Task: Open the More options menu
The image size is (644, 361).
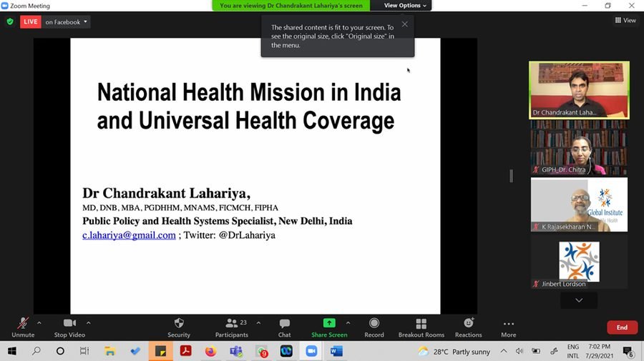Action: pos(509,327)
